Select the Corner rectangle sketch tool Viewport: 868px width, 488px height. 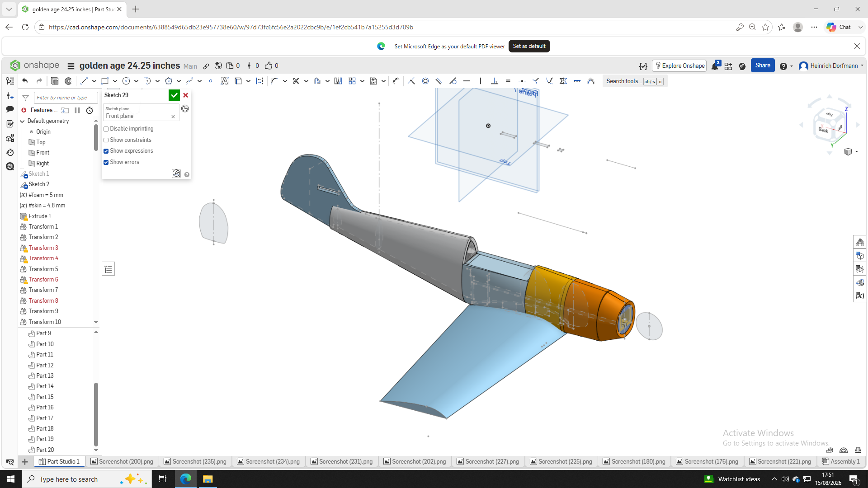tap(105, 81)
